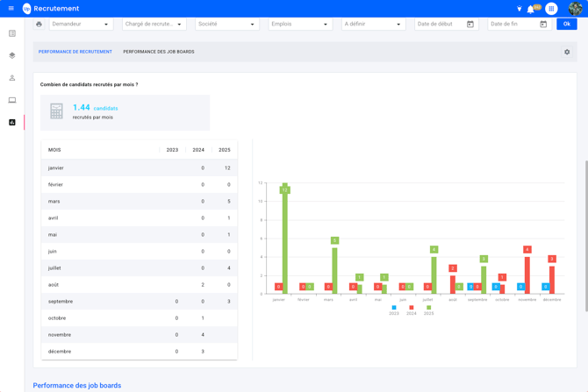The width and height of the screenshot is (588, 392).
Task: Click the settings gear on the tab bar
Action: pyautogui.click(x=567, y=52)
